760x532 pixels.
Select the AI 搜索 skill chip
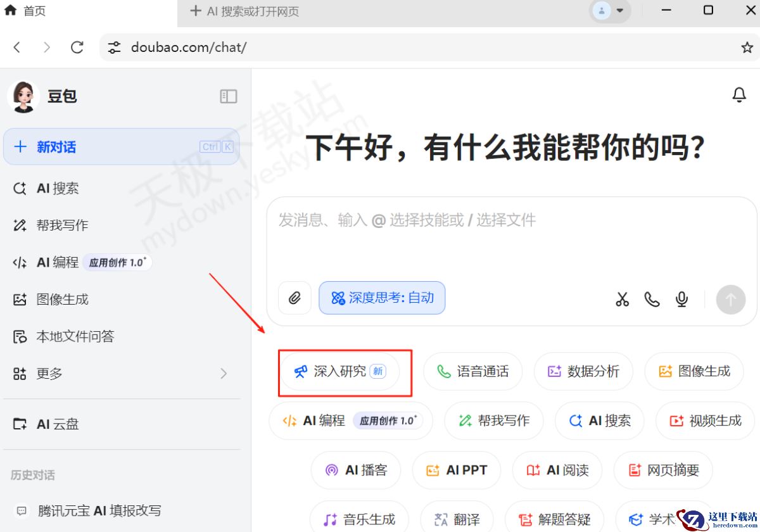(x=599, y=421)
